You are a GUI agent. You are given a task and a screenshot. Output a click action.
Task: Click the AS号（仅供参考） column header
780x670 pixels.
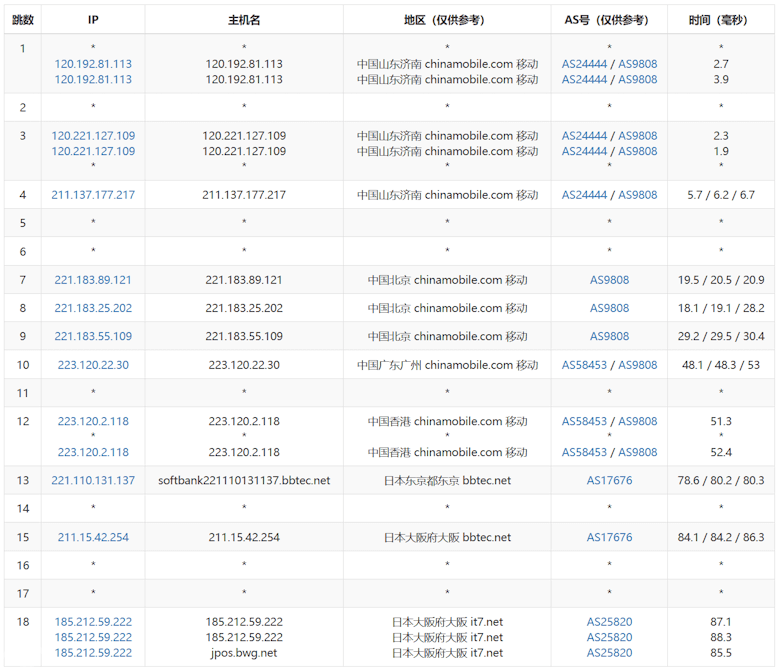click(x=609, y=19)
